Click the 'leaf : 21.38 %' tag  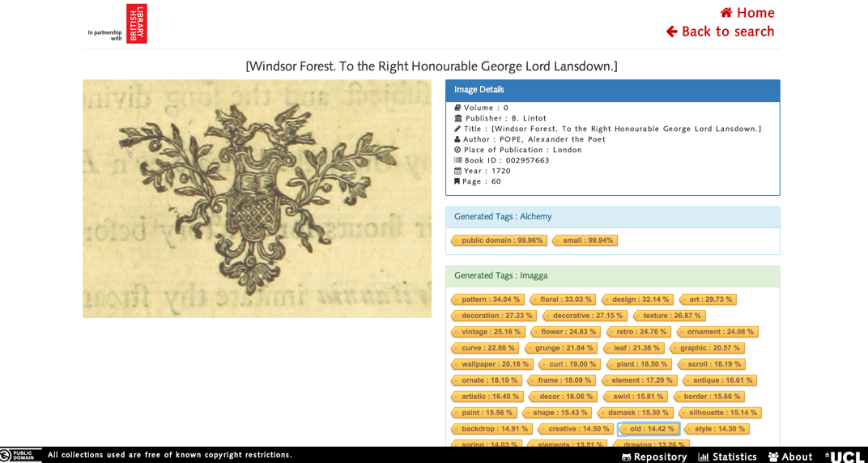(x=634, y=348)
